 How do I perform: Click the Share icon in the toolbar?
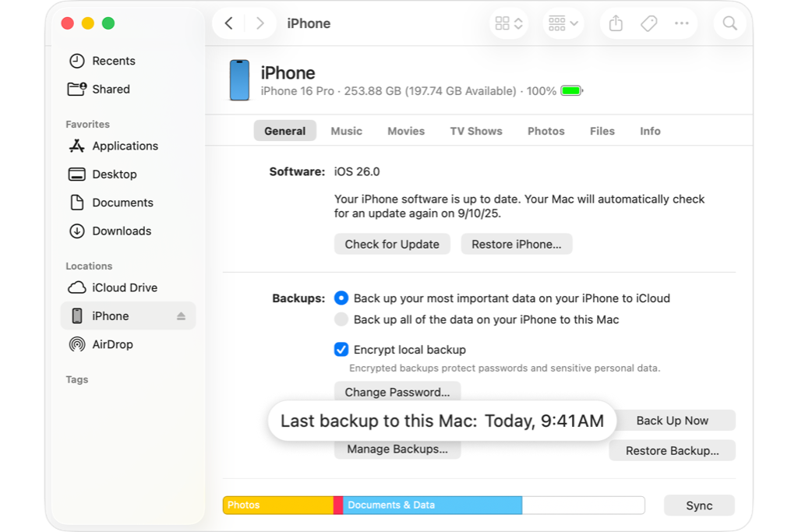tap(616, 23)
